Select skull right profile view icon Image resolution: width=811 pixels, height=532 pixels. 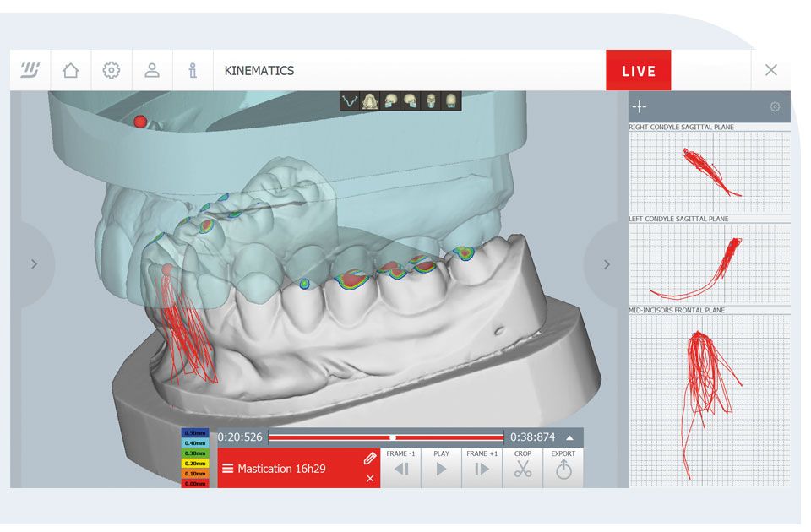[x=410, y=101]
